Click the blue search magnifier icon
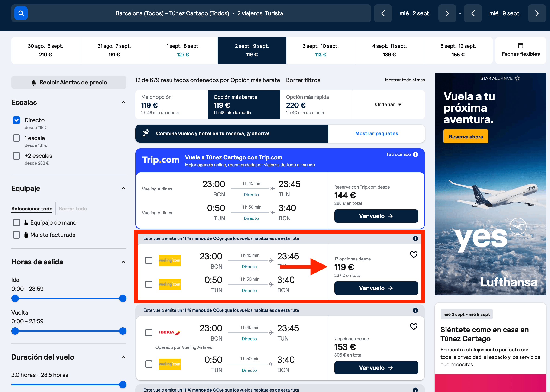 click(x=21, y=13)
